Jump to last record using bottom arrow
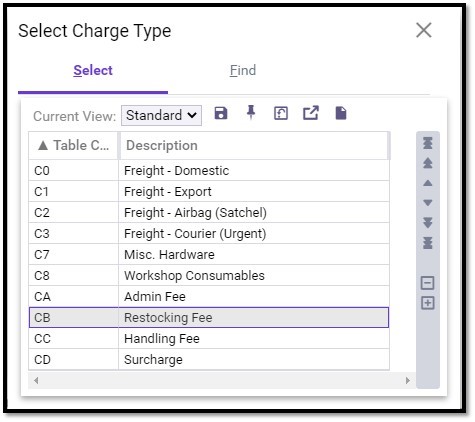This screenshot has width=475, height=422. pos(428,243)
